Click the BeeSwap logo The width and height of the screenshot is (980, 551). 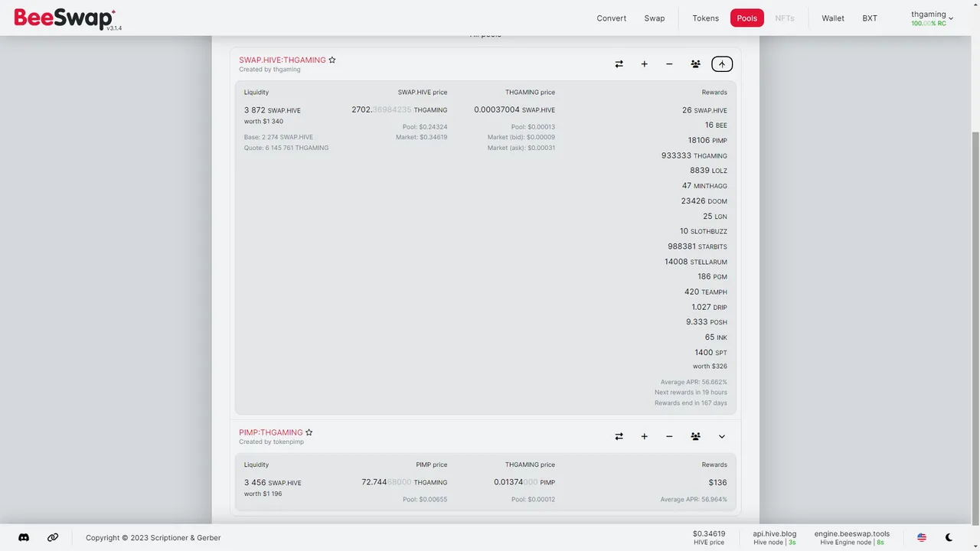pos(67,18)
